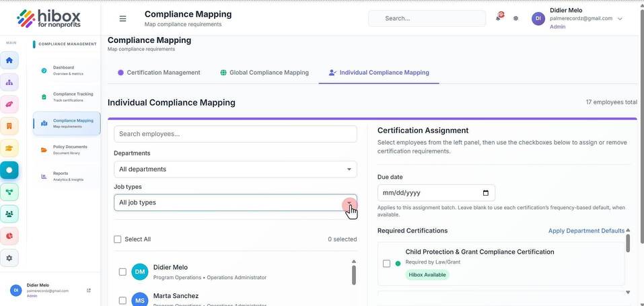644x306 pixels.
Task: Click the DI user avatar in header
Action: tap(538, 18)
